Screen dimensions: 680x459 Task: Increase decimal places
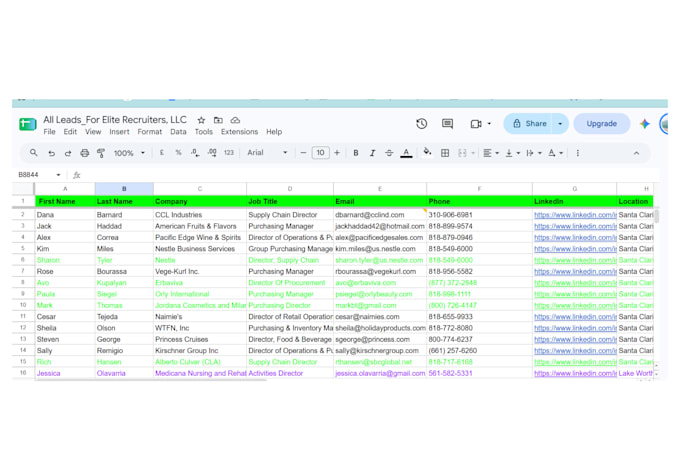212,153
